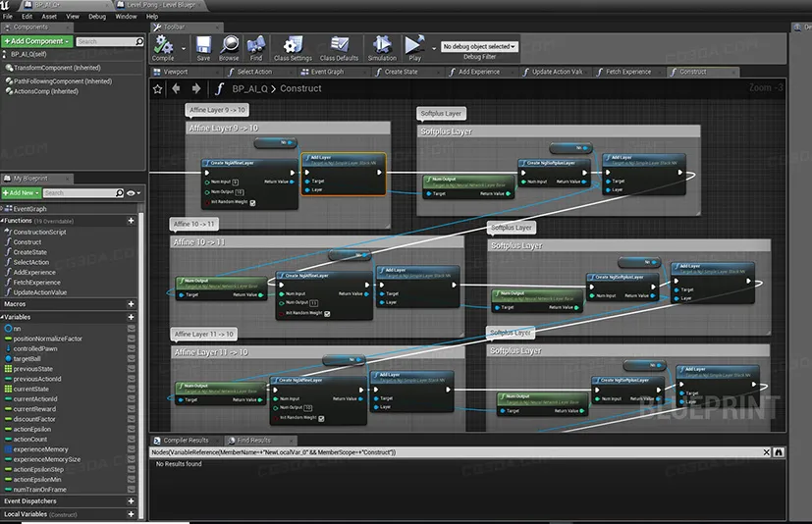This screenshot has width=812, height=524.
Task: Start Simulation from the toolbar
Action: coord(382,48)
